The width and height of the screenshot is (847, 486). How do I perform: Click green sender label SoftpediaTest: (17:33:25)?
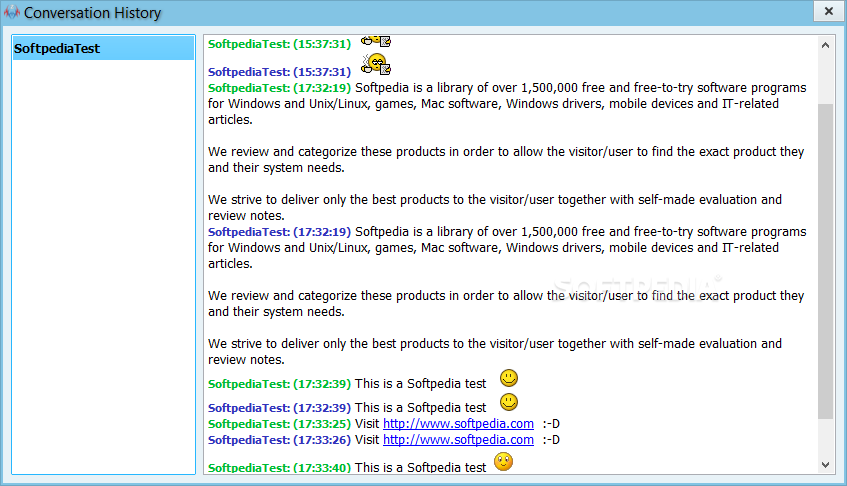[x=279, y=424]
